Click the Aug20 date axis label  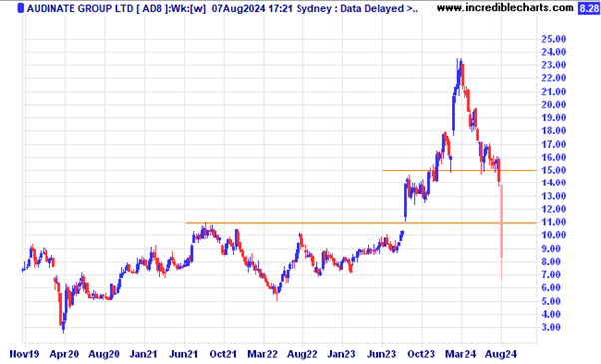tap(104, 354)
